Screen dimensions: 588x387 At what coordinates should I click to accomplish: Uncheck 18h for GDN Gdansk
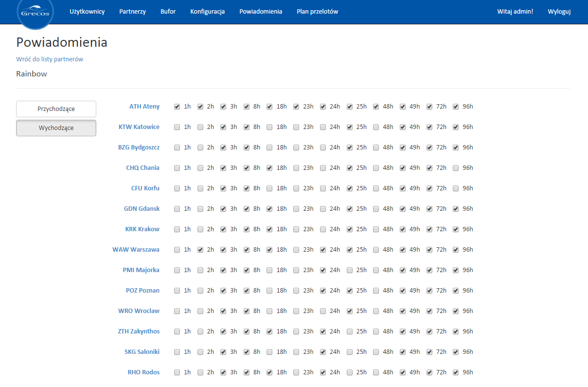point(269,209)
